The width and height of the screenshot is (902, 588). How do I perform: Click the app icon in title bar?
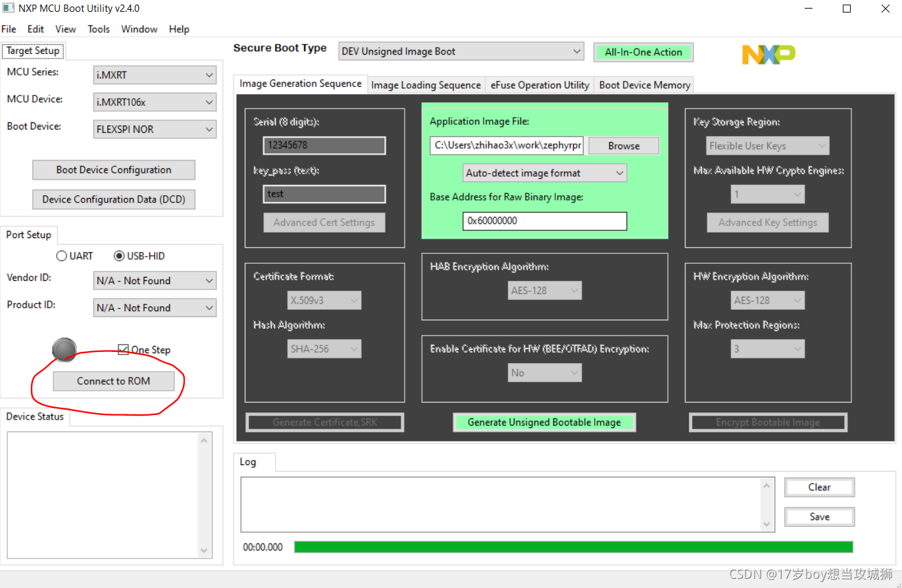pos(8,9)
